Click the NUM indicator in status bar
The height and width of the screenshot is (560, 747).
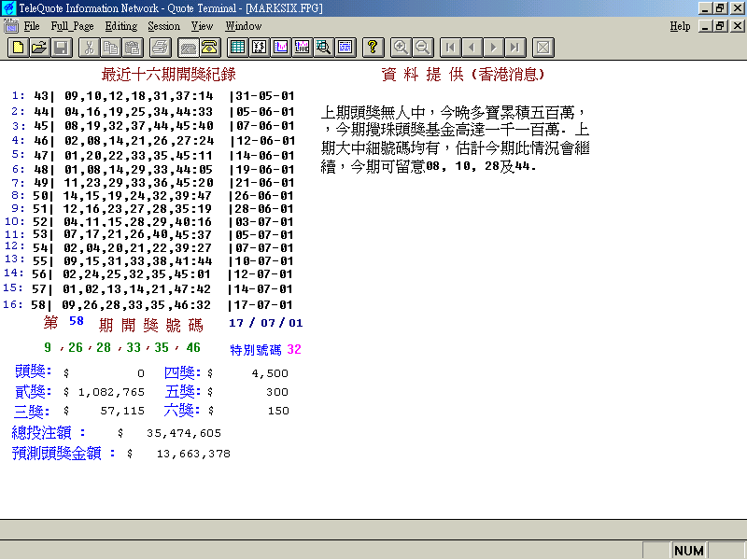pos(689,551)
